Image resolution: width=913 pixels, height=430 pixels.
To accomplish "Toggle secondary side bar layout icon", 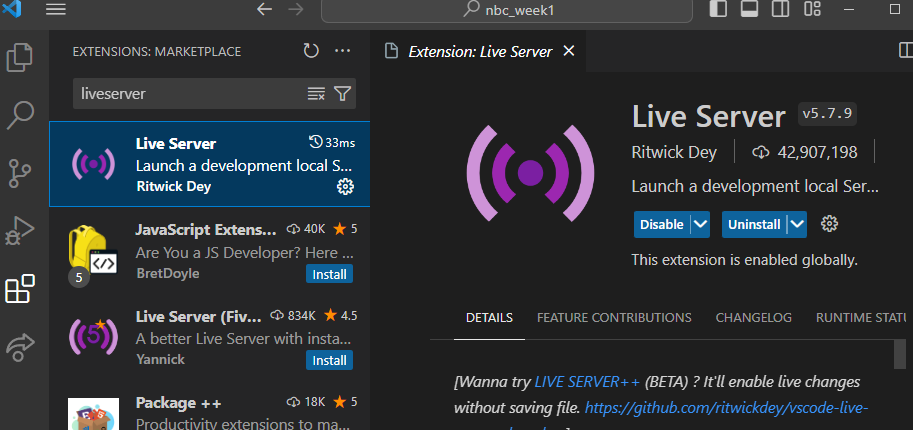I will click(x=780, y=9).
